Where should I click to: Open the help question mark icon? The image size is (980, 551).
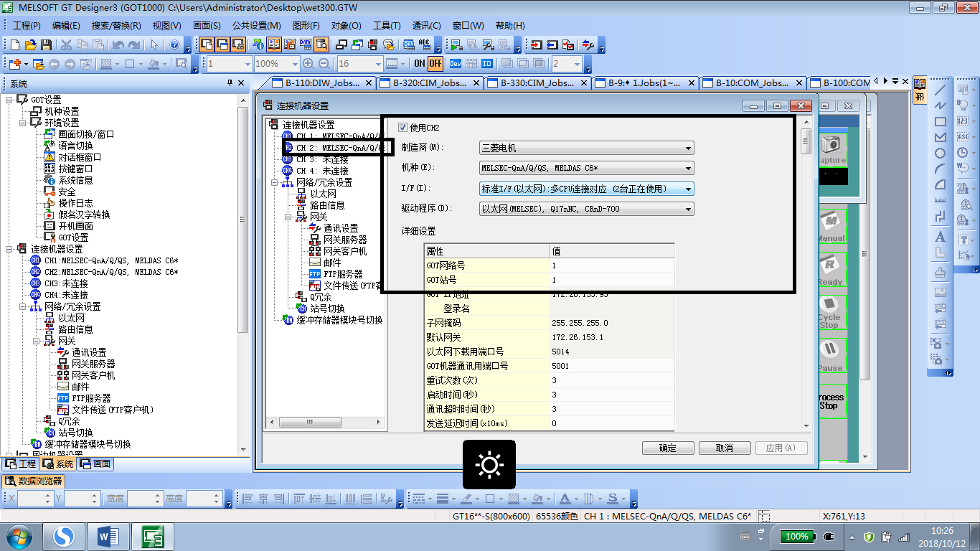174,44
